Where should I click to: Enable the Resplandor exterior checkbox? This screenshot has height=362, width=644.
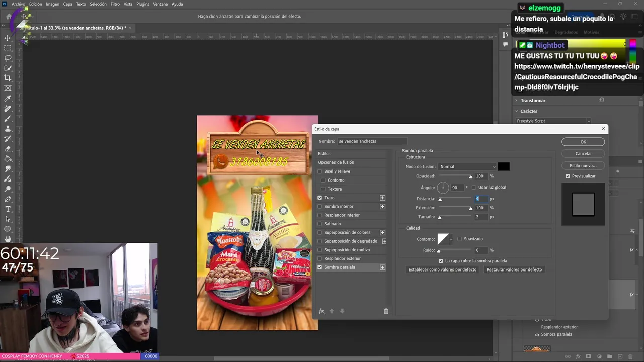[x=319, y=258]
